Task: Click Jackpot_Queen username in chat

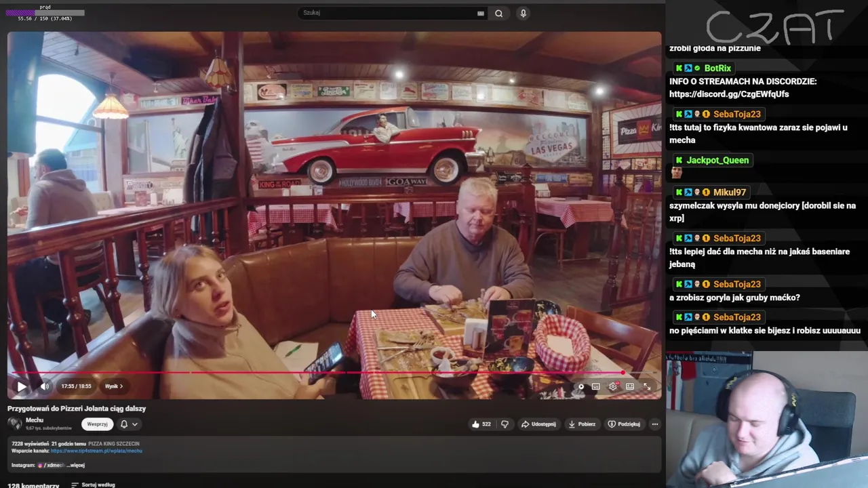Action: point(717,160)
